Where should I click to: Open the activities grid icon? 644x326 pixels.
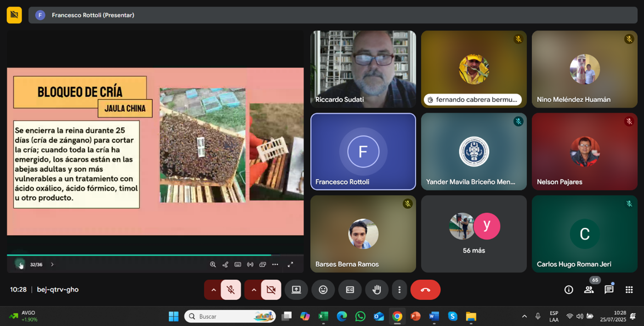(629, 290)
